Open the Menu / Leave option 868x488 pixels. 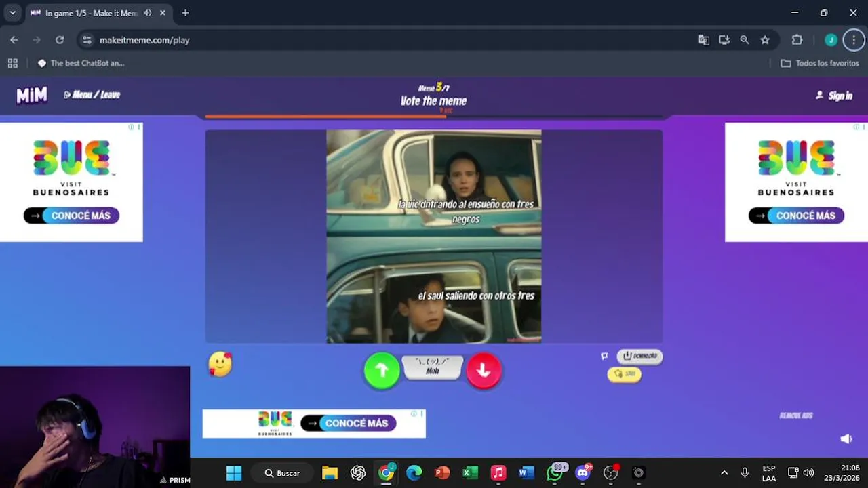(92, 95)
